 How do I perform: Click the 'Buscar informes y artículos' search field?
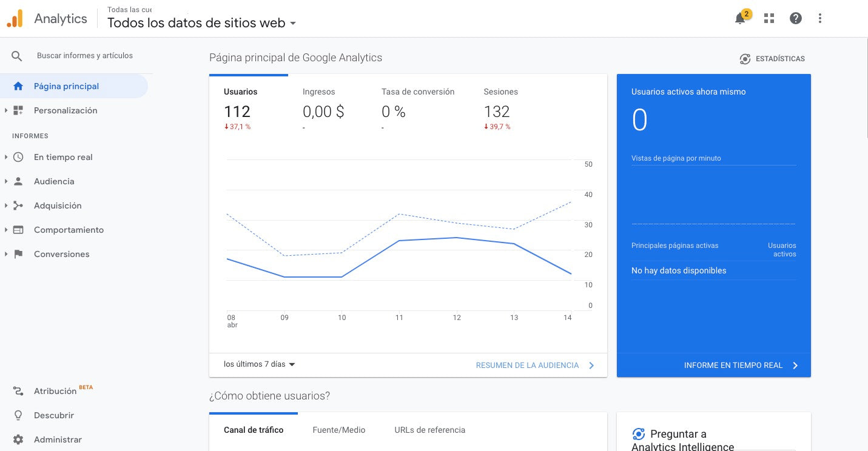tap(85, 56)
